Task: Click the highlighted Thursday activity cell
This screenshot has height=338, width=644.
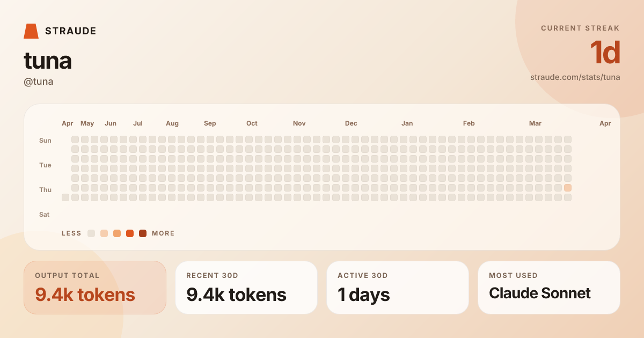Action: pos(568,188)
